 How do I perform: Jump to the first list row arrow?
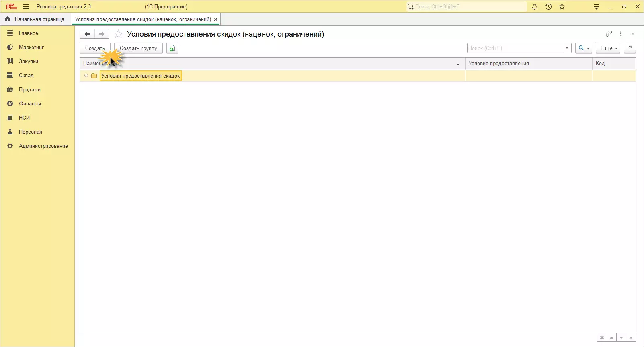point(602,338)
